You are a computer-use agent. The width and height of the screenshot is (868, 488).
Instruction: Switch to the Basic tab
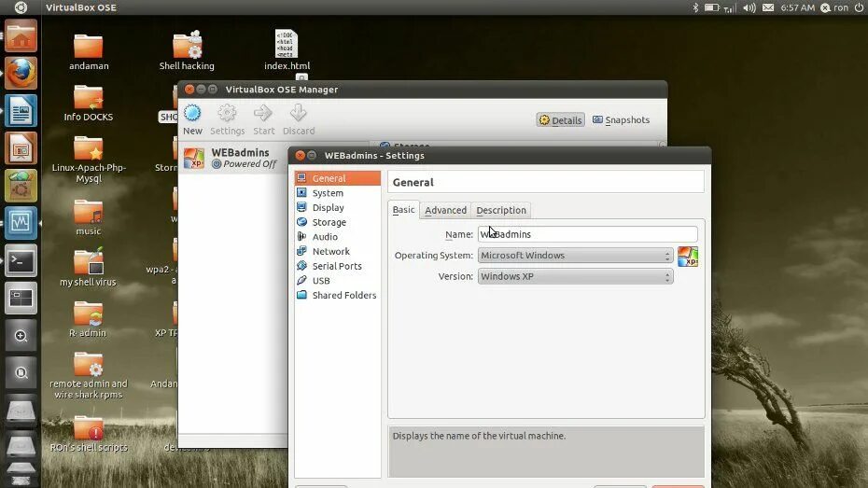pos(403,210)
